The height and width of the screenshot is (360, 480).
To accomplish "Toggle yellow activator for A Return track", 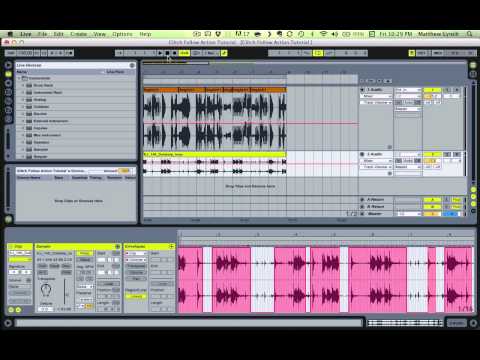I will [432, 200].
